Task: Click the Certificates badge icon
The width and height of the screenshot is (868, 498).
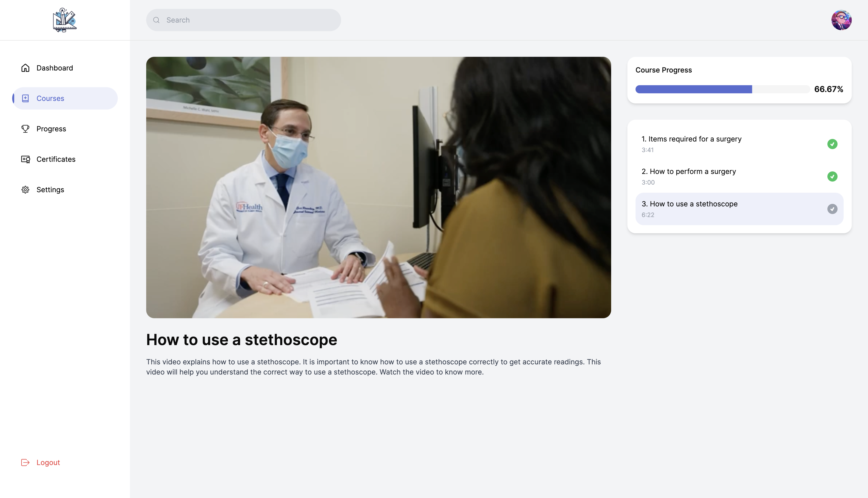Action: [x=25, y=159]
